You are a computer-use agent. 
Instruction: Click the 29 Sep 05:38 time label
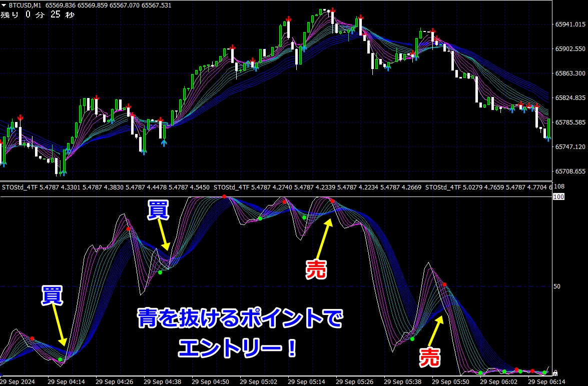[403, 382]
